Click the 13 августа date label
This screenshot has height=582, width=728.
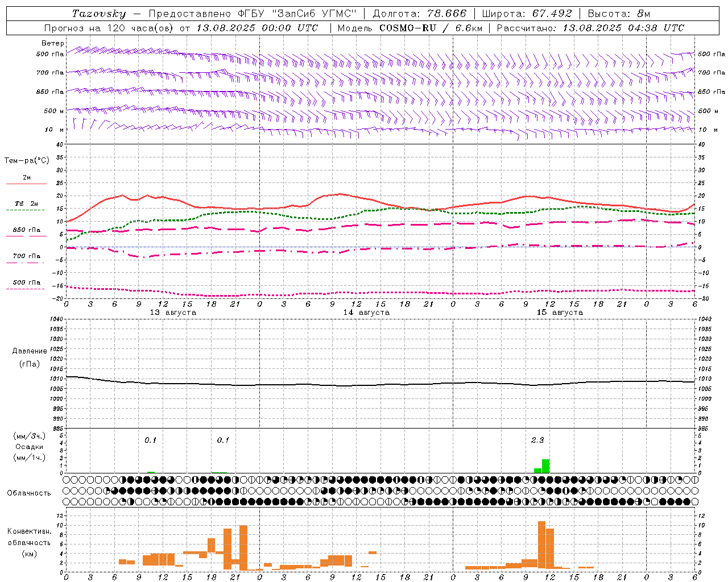173,313
